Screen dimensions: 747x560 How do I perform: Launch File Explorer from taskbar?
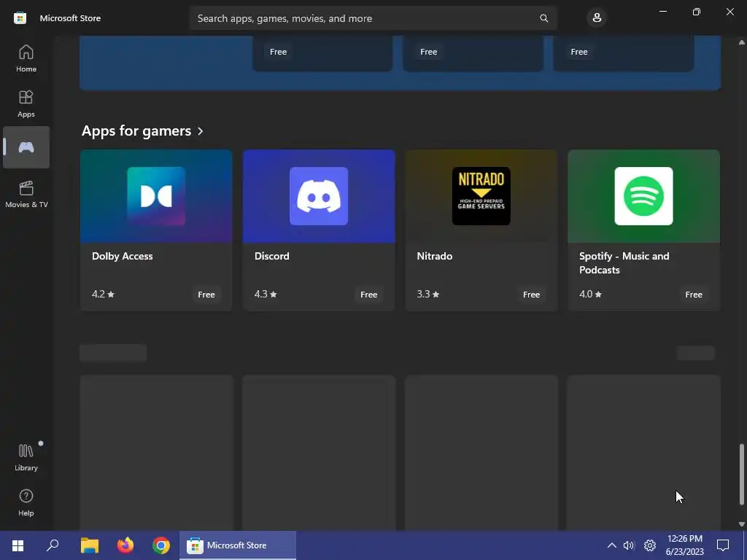pyautogui.click(x=89, y=545)
